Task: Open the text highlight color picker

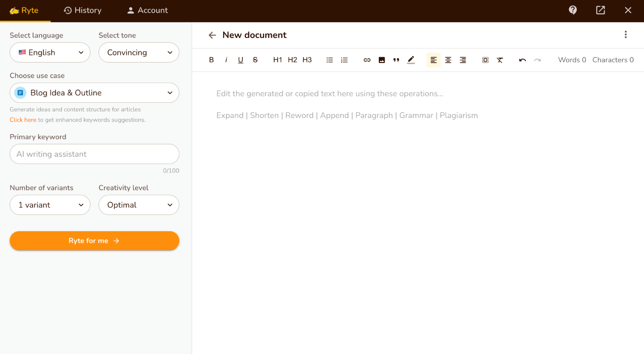Action: click(411, 60)
